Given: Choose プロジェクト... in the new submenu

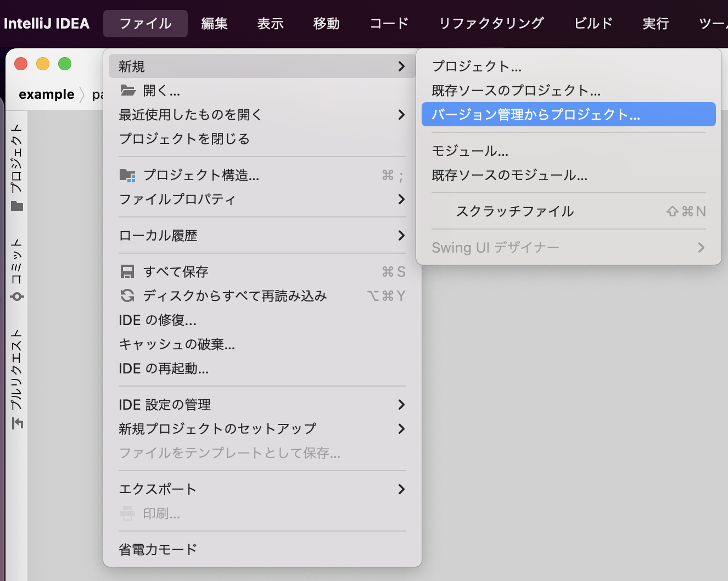Looking at the screenshot, I should pos(569,66).
